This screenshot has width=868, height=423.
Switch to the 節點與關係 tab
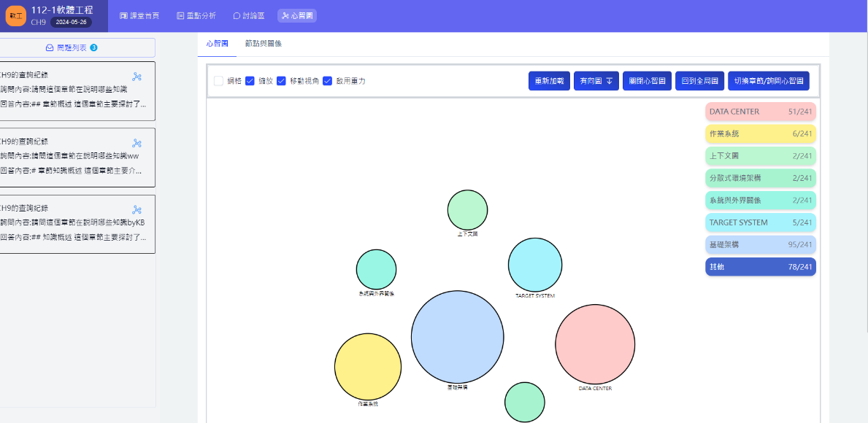tap(264, 44)
